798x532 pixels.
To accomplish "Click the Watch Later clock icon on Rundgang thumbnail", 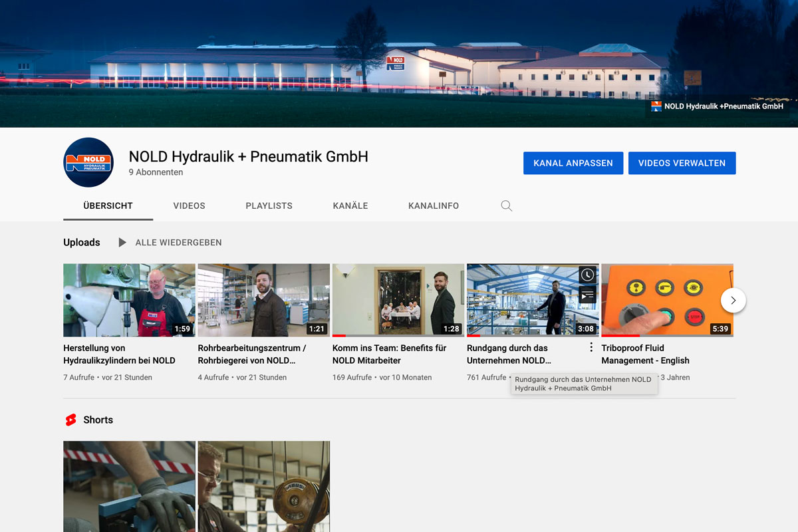I will click(x=587, y=275).
